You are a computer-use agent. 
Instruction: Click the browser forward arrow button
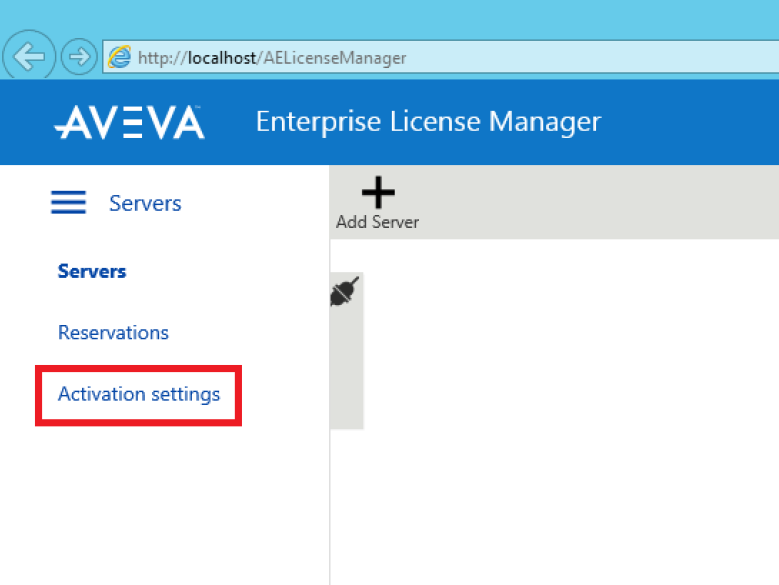pos(79,57)
